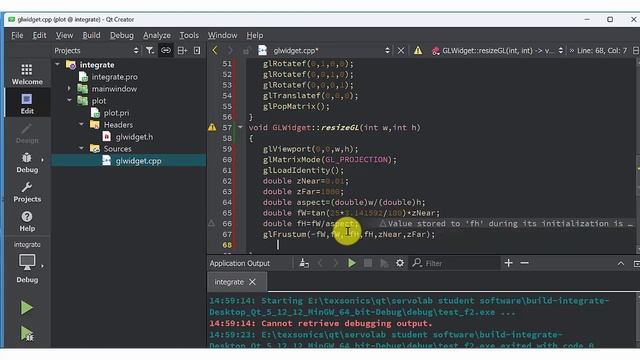Open the Analyze menu
Screen dimensions: 640x360
[157, 35]
